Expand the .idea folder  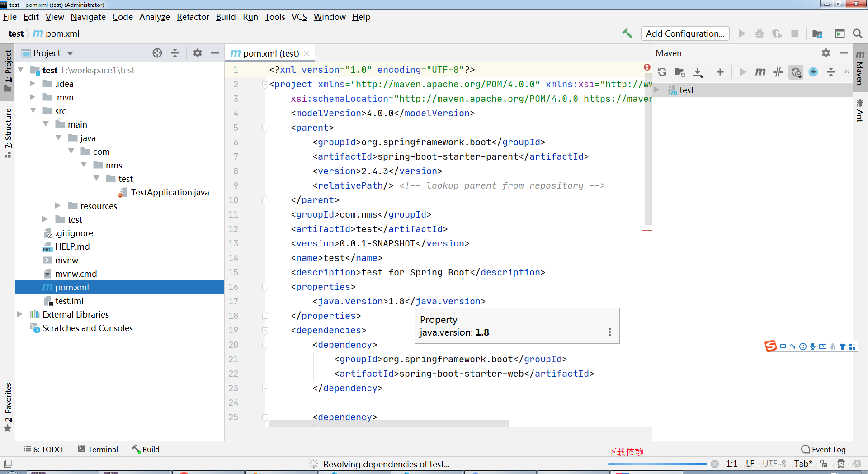pos(32,84)
